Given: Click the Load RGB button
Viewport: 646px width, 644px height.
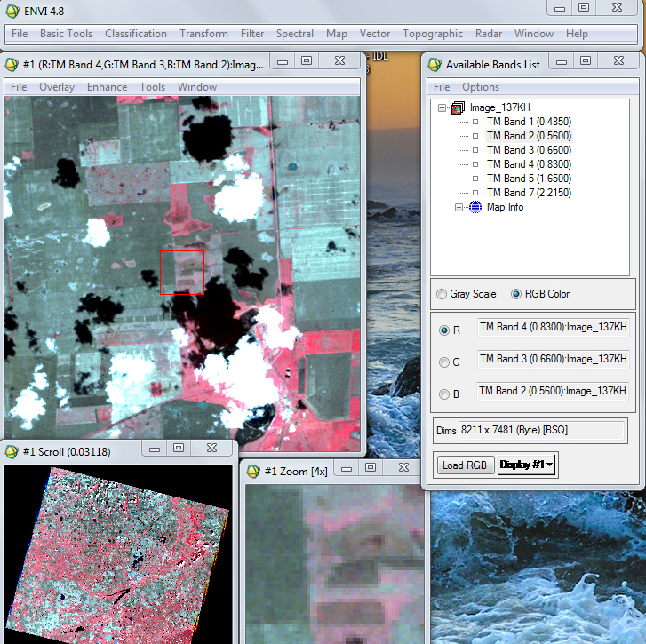Looking at the screenshot, I should coord(464,465).
